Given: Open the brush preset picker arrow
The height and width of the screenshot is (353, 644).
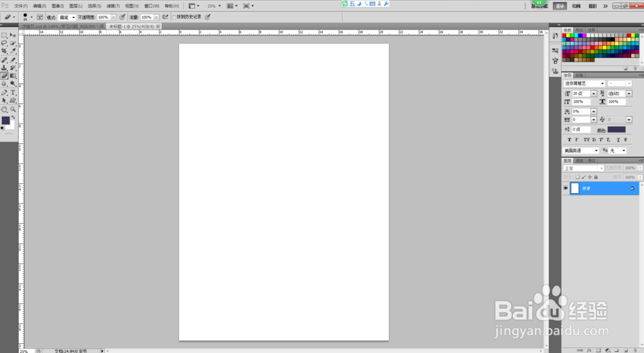Looking at the screenshot, I should pyautogui.click(x=32, y=17).
